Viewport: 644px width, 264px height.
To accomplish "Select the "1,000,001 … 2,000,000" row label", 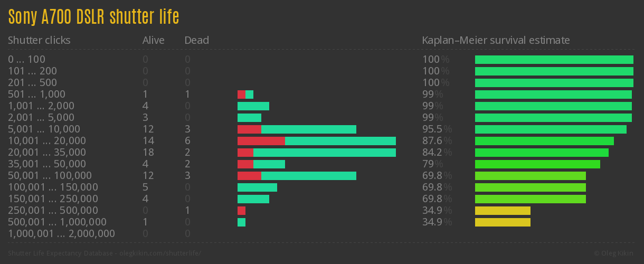I will pos(61,234).
